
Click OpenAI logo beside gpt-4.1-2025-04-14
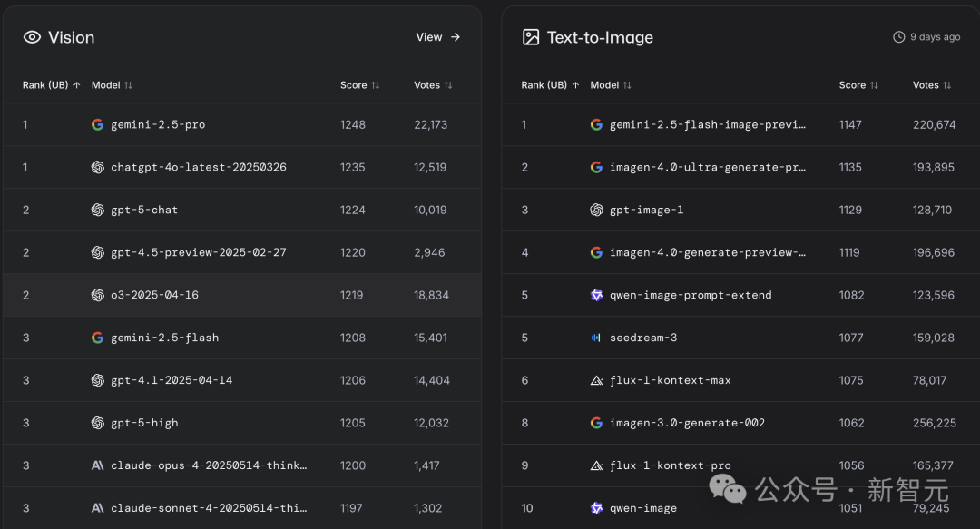click(x=97, y=380)
